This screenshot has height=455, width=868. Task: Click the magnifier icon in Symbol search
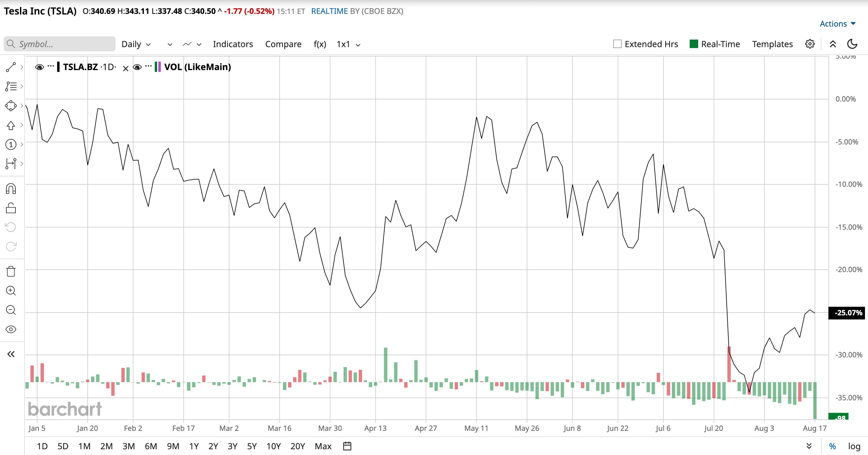click(11, 44)
